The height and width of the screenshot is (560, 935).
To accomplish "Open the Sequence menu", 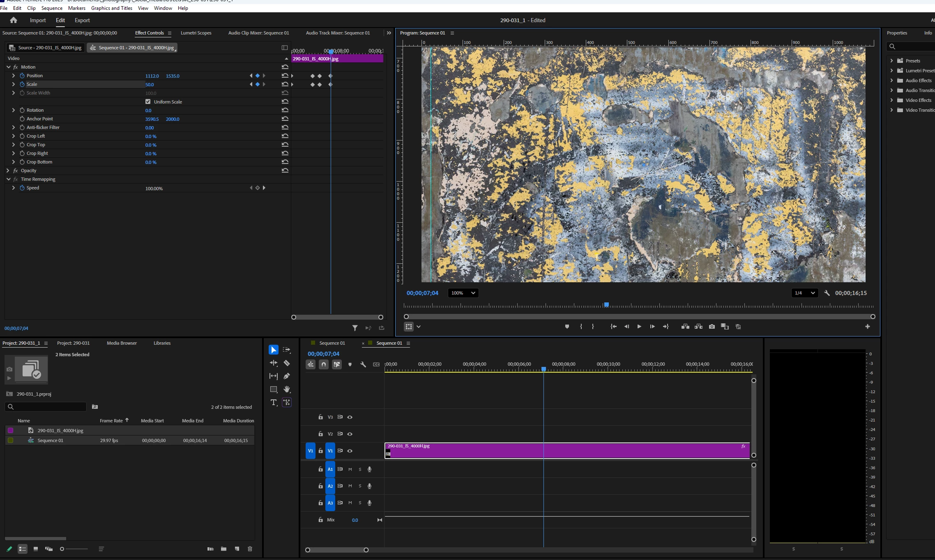I will pos(52,8).
